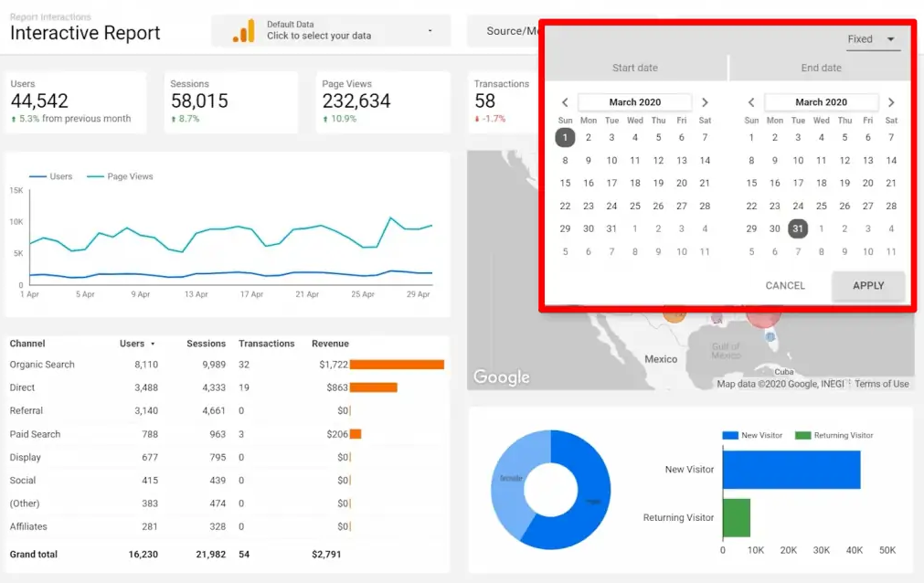Select the Start date tab
924x583 pixels.
[x=634, y=68]
